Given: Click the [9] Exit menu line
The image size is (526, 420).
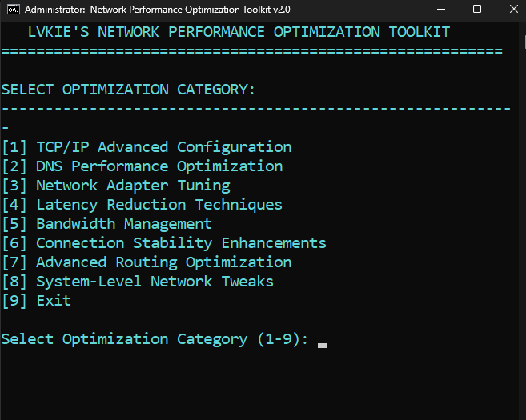Looking at the screenshot, I should coord(37,301).
